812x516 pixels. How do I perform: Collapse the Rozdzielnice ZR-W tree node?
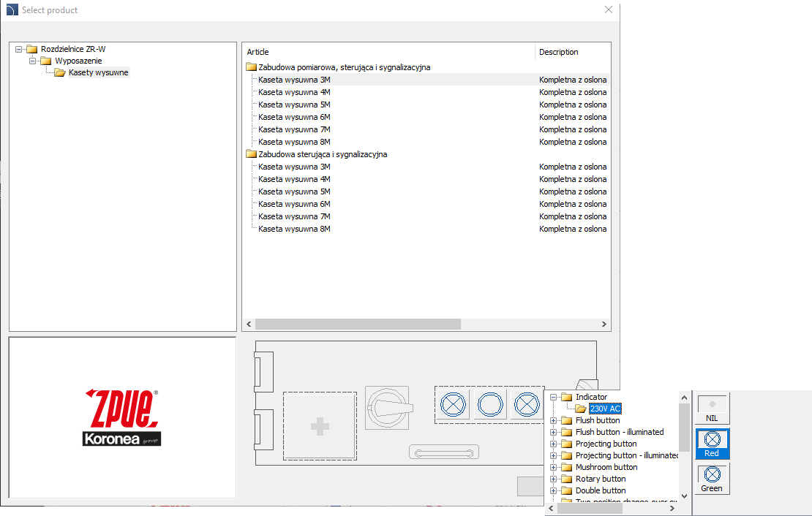(19, 49)
